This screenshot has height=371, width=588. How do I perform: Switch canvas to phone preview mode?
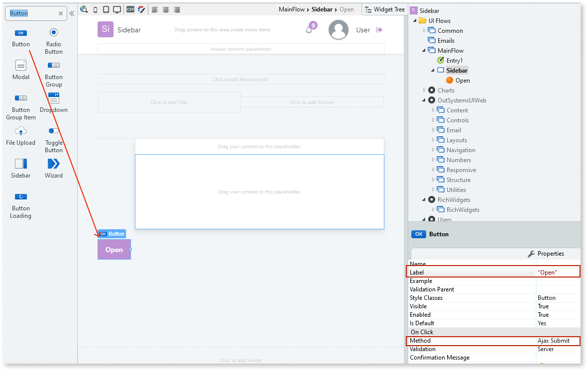[95, 9]
